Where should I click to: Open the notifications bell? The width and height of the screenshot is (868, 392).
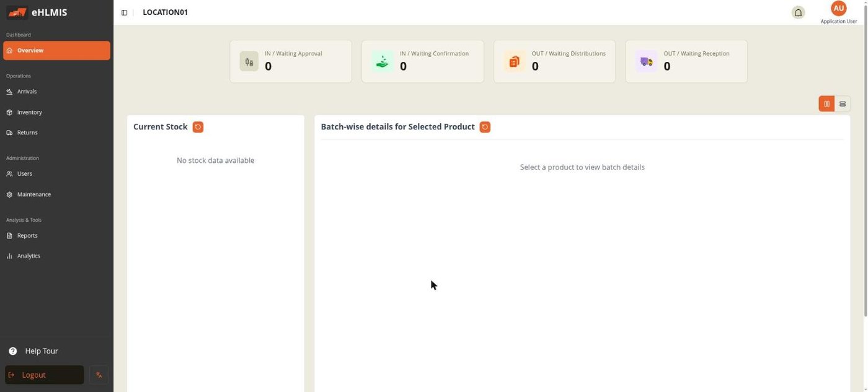tap(798, 12)
